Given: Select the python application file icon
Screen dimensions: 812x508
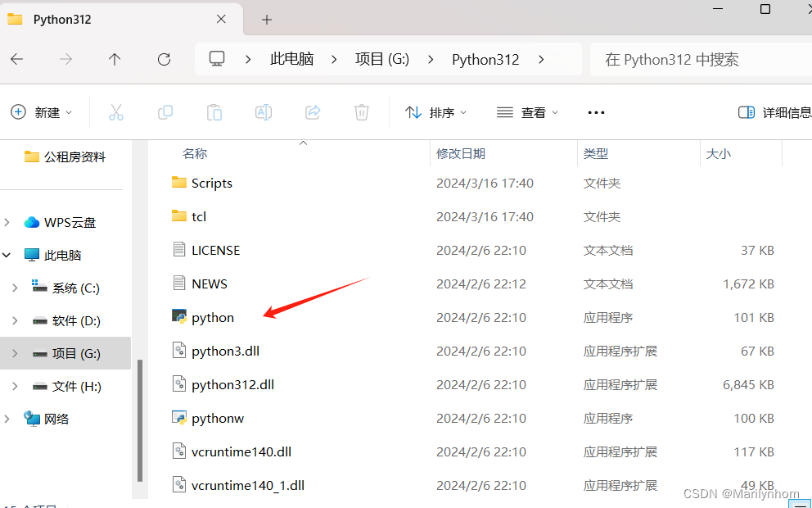Looking at the screenshot, I should click(179, 316).
